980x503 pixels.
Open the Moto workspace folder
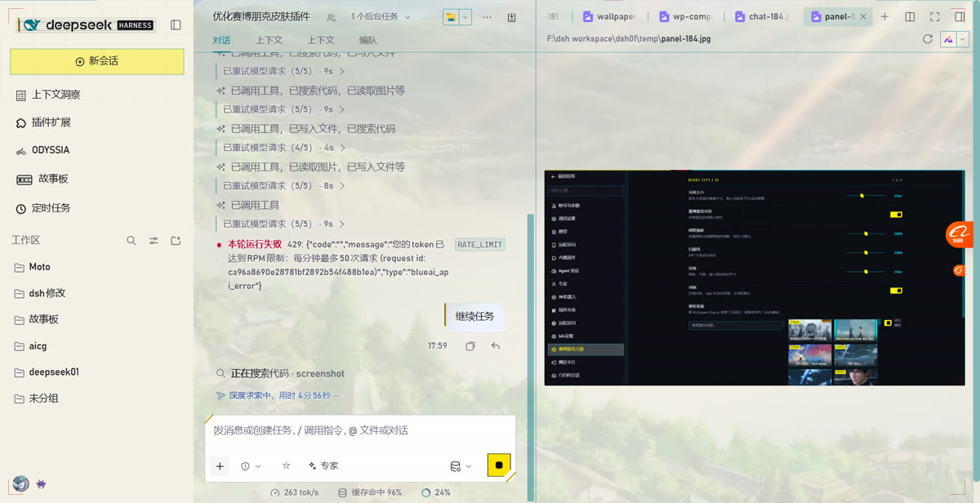point(33,267)
